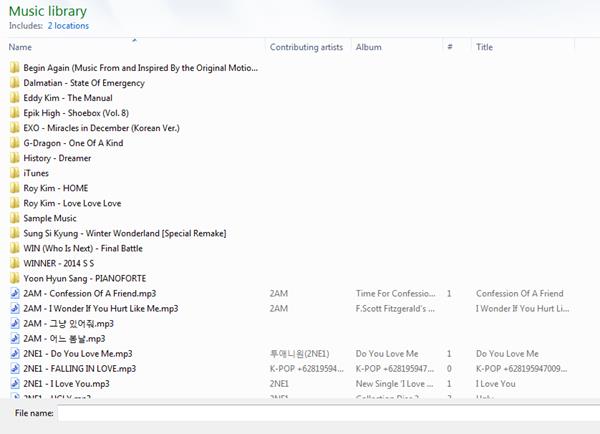Focus the File name input field
Viewport: 600px width, 434px height.
(329, 413)
